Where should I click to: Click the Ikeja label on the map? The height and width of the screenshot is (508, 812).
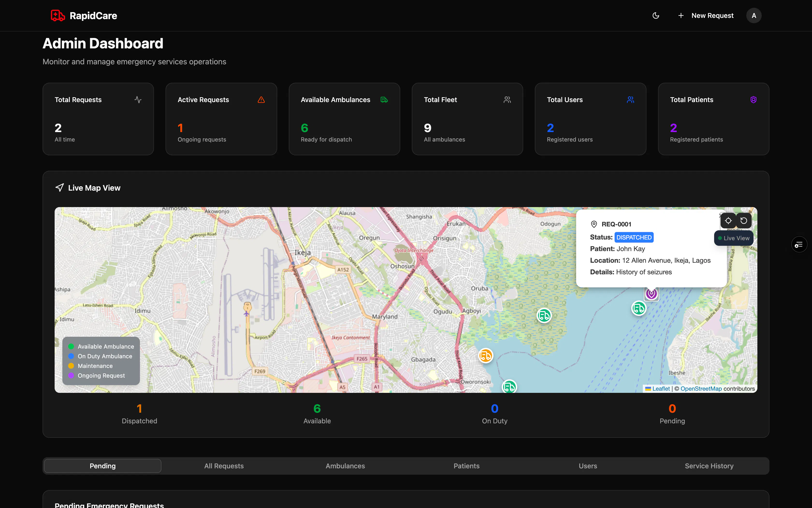coord(302,252)
